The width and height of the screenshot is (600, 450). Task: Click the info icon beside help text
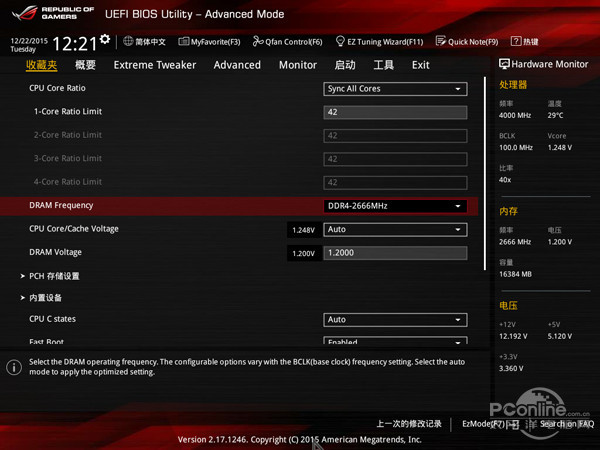14,367
